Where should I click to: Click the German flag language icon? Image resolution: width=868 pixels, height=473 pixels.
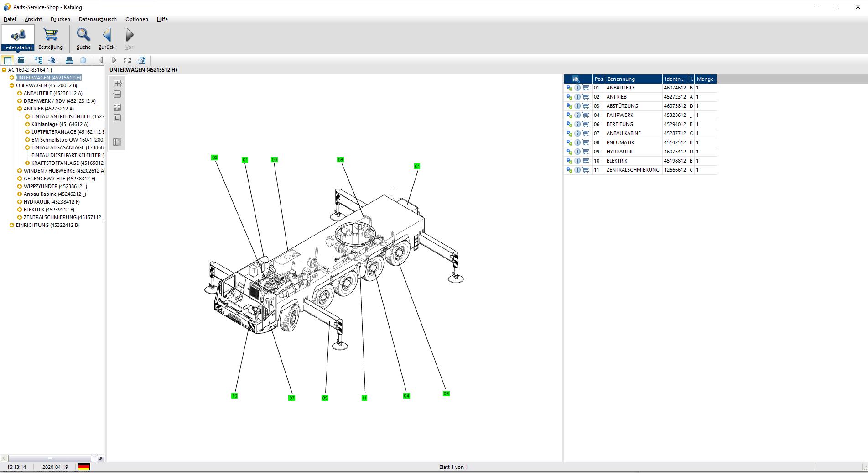click(84, 467)
